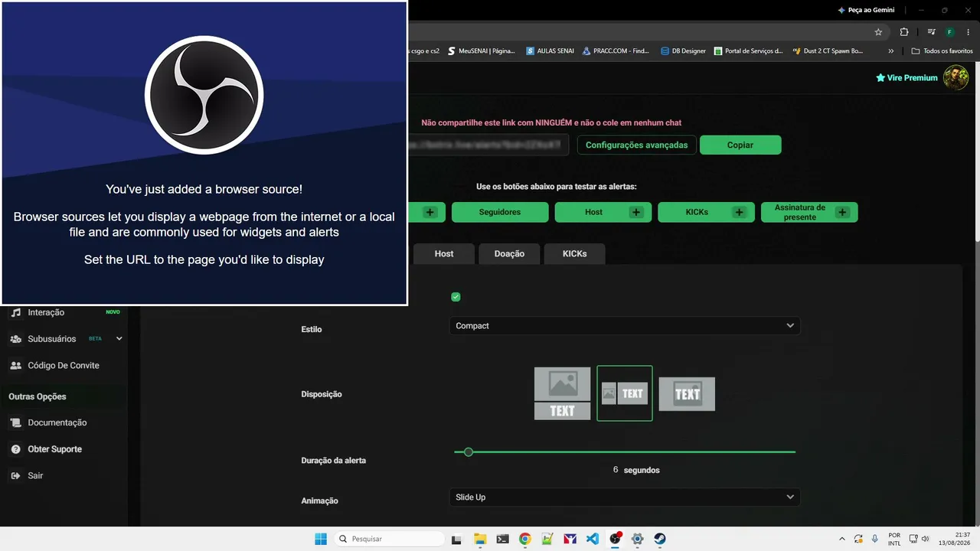
Task: Switch to Google Chrome in the taskbar
Action: (x=525, y=539)
